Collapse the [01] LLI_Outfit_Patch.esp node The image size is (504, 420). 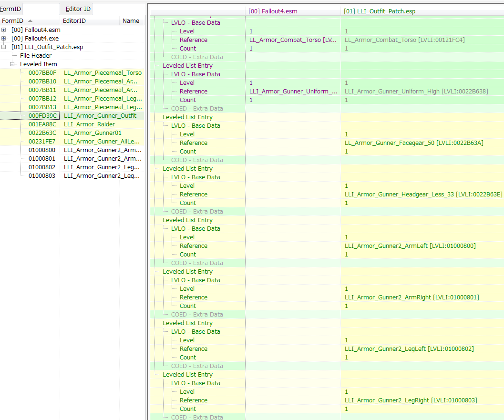tap(3, 47)
